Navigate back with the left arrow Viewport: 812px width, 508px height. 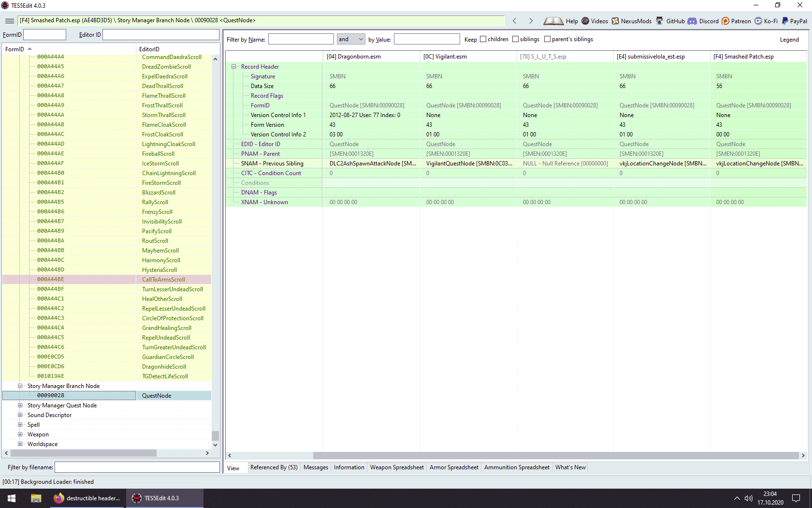[515, 21]
